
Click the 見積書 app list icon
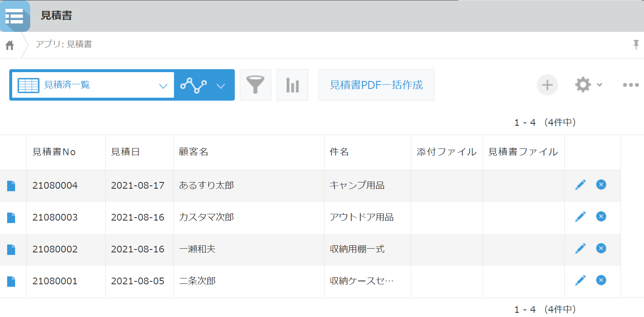15,16
